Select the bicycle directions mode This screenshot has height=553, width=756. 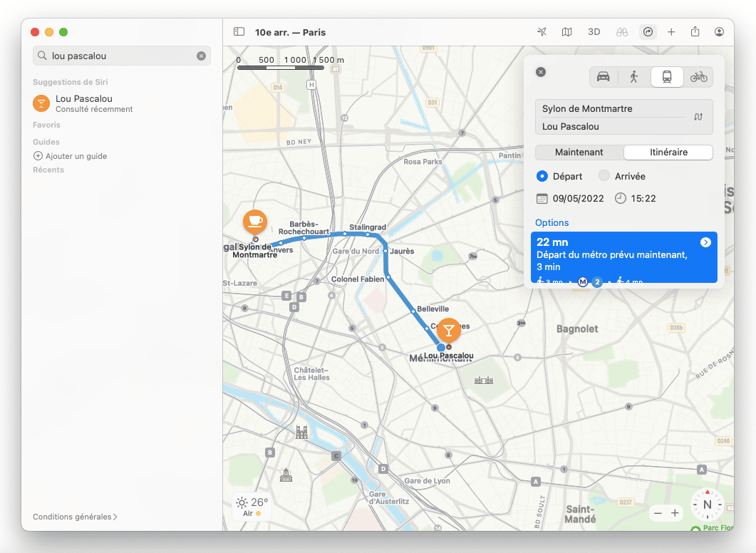point(698,77)
